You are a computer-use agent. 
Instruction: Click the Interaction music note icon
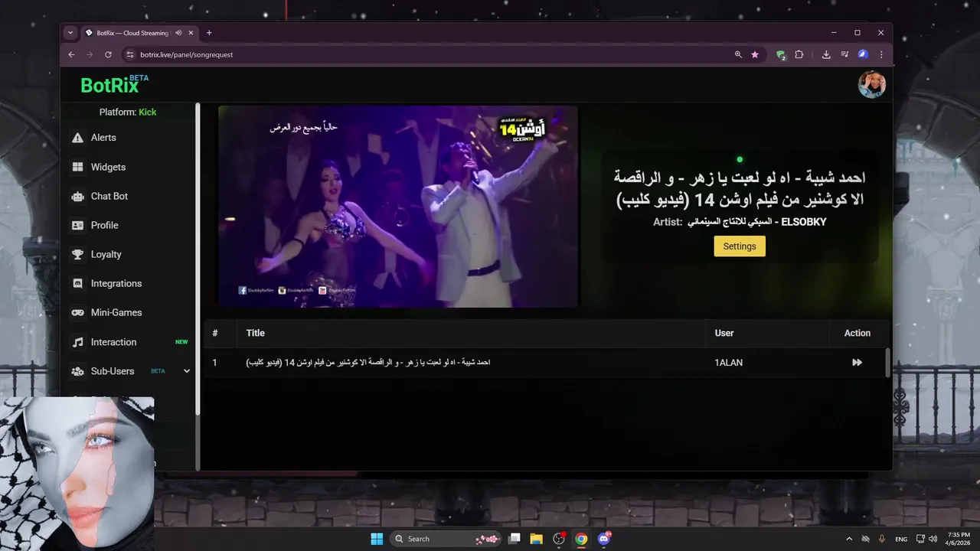click(77, 342)
